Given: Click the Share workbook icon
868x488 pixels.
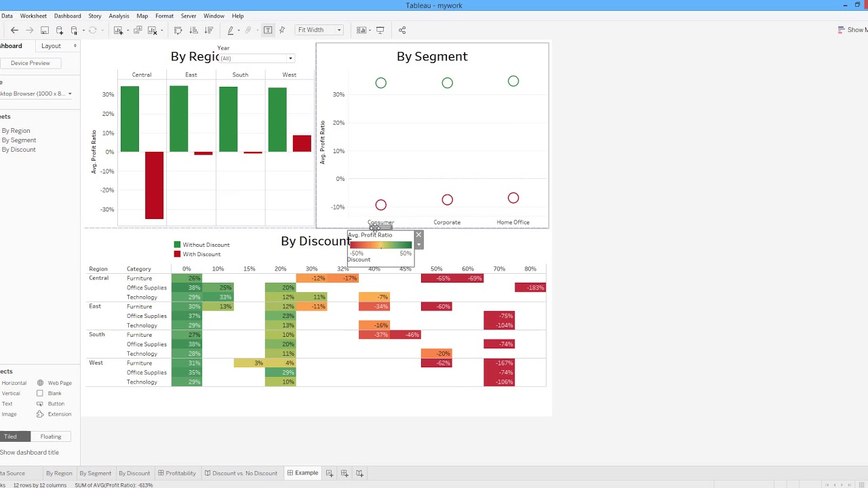Looking at the screenshot, I should tap(402, 30).
